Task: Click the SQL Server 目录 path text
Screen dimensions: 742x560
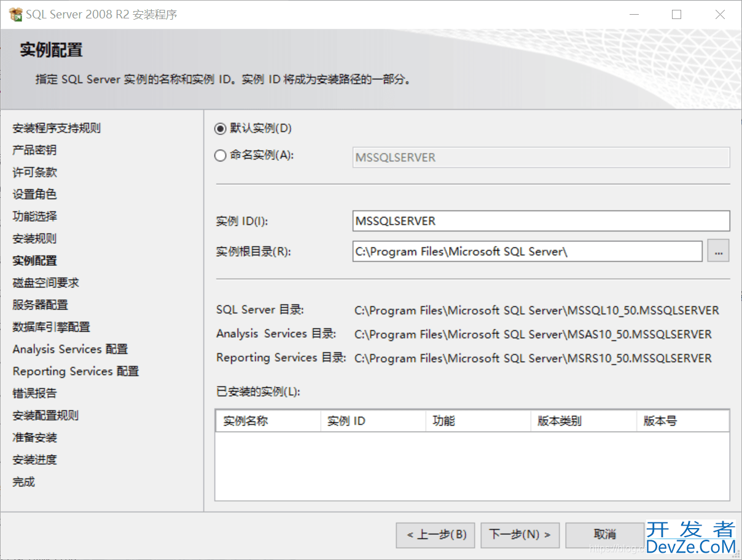Action: [x=537, y=311]
